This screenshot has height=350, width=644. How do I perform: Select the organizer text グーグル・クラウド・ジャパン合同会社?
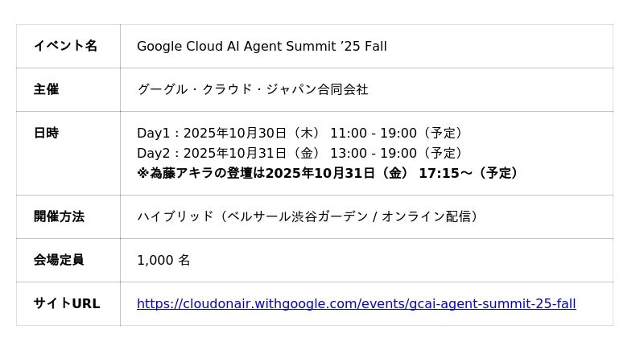[252, 89]
